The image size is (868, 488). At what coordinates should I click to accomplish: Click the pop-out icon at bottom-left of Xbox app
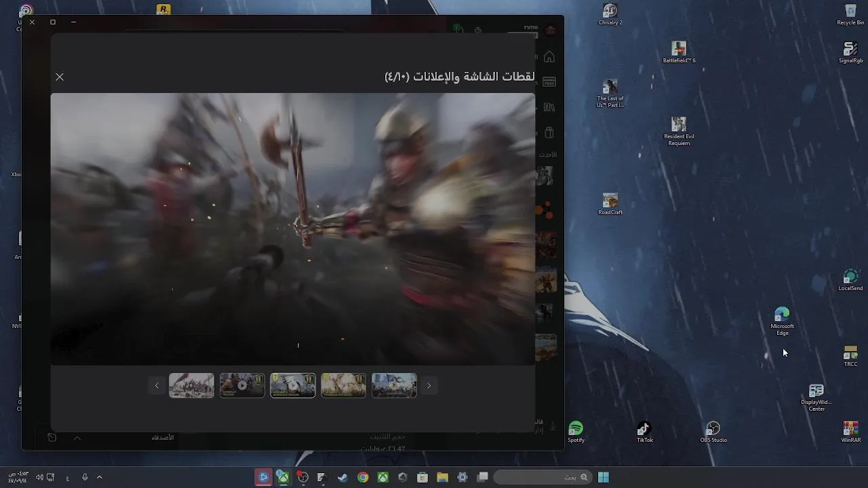coord(52,438)
